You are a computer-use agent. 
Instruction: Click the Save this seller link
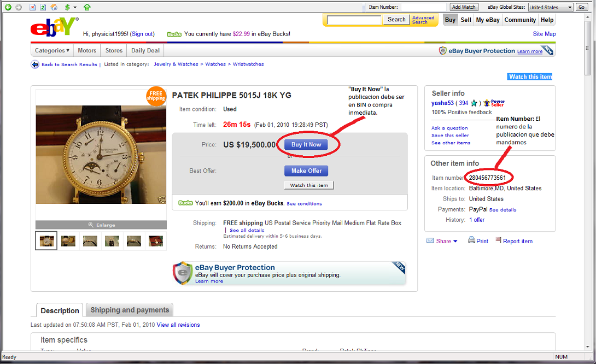pyautogui.click(x=450, y=135)
